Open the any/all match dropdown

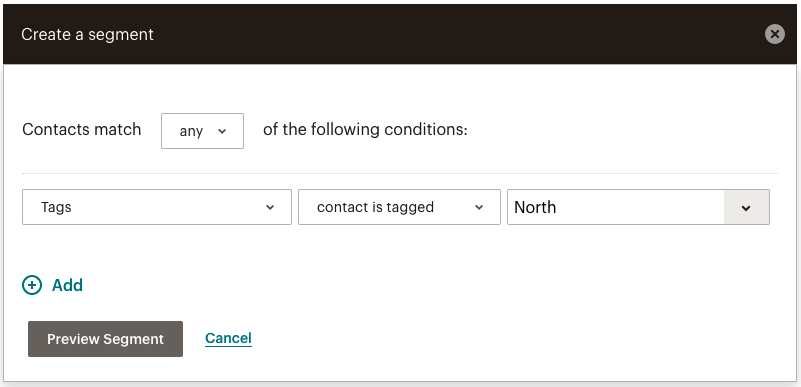click(202, 131)
